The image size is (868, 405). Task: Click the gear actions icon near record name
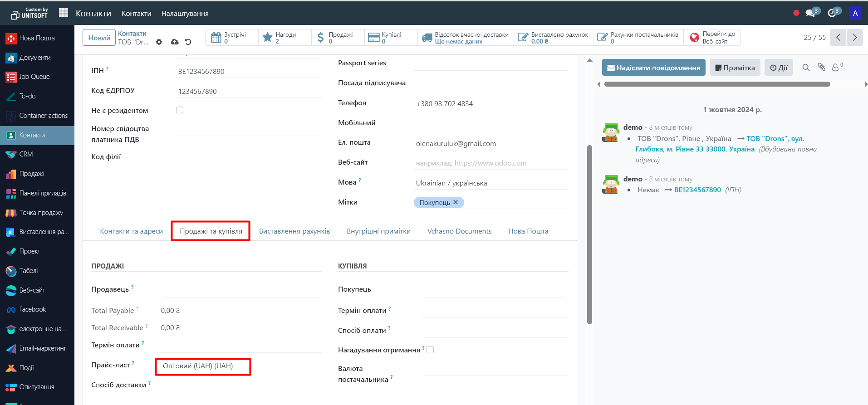tap(159, 42)
